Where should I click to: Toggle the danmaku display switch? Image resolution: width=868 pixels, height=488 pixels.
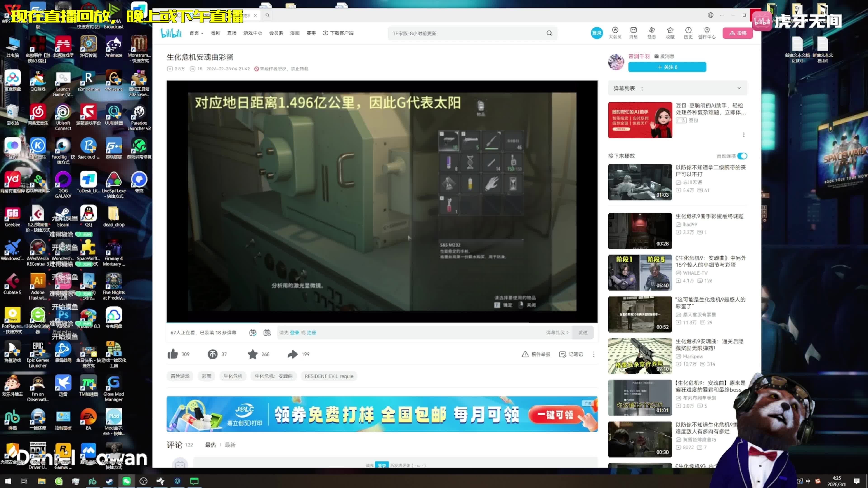coord(253,332)
